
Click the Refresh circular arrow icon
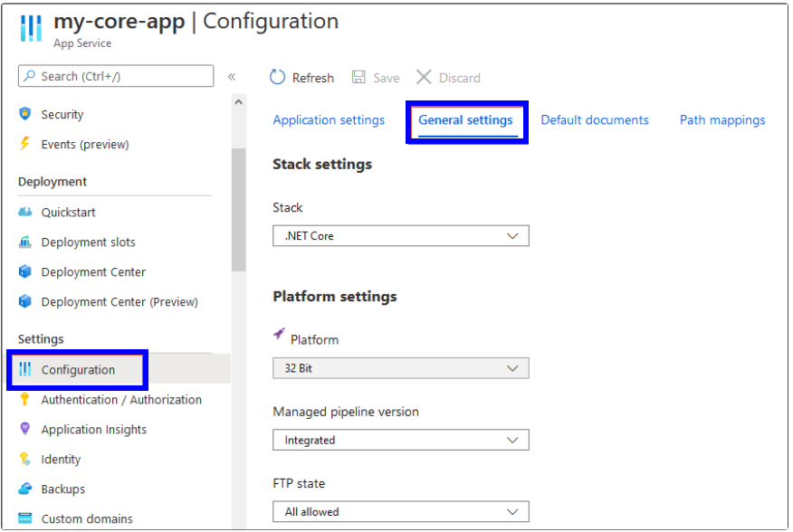(x=277, y=77)
